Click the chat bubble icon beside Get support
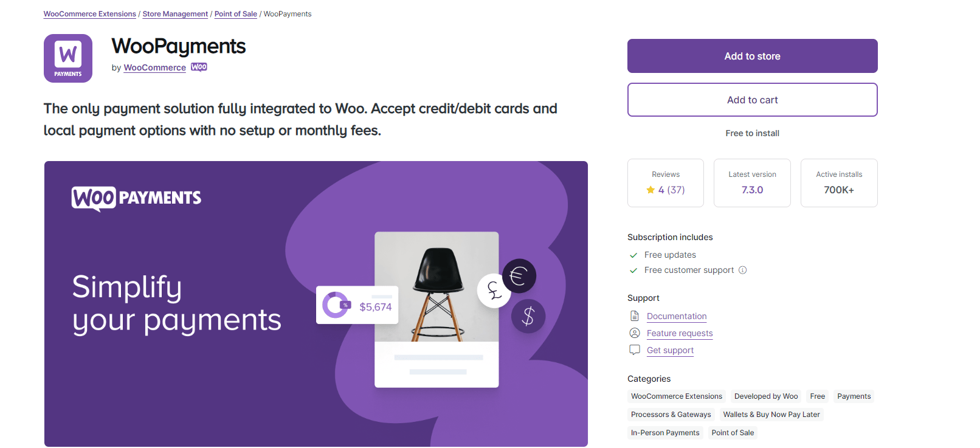Viewport: 980px width, 448px height. pyautogui.click(x=634, y=350)
